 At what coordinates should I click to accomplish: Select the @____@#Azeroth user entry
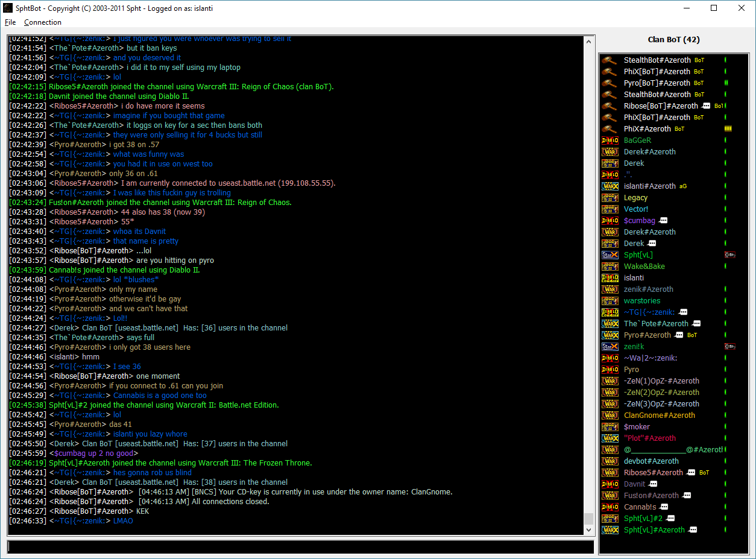point(673,449)
